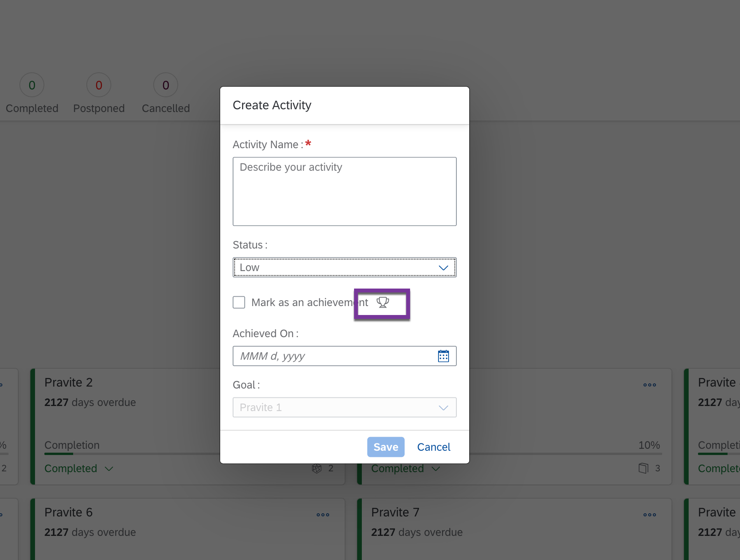Click the Describe your activity text field
This screenshot has width=740, height=560.
point(344,191)
